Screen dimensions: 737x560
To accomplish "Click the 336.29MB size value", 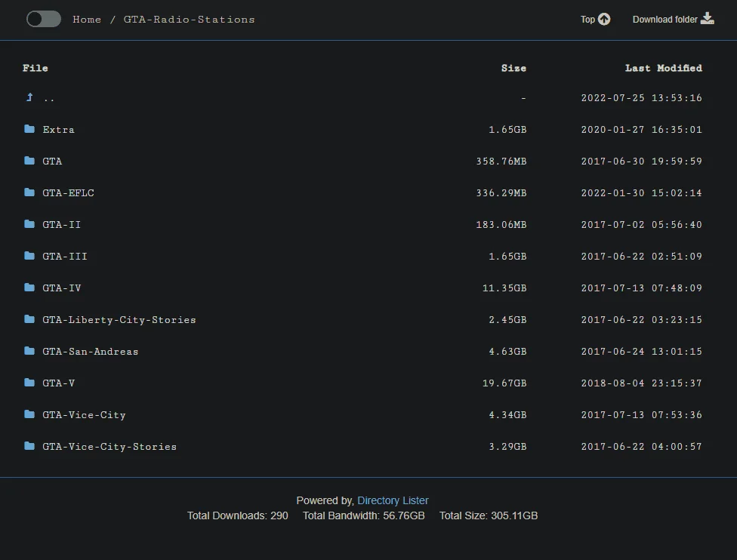I will [501, 193].
